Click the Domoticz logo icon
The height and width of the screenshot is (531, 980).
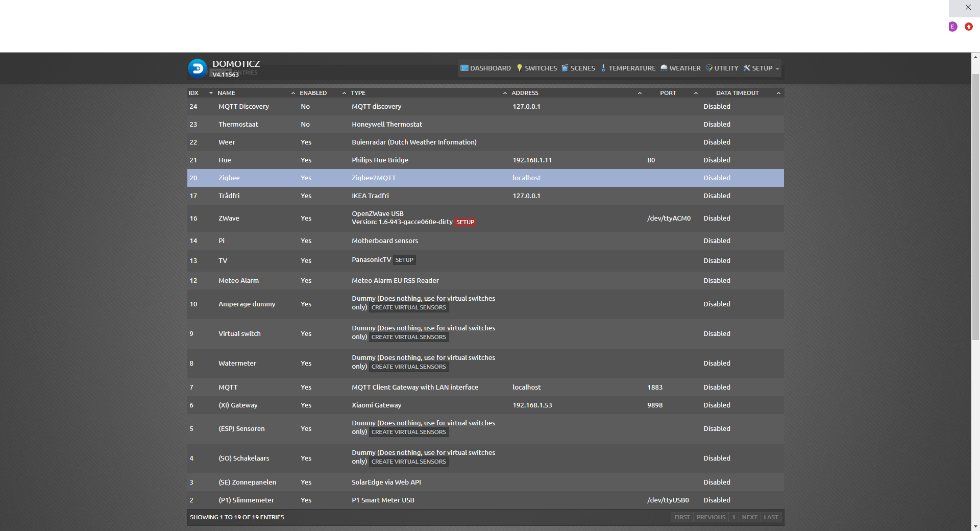click(x=198, y=68)
